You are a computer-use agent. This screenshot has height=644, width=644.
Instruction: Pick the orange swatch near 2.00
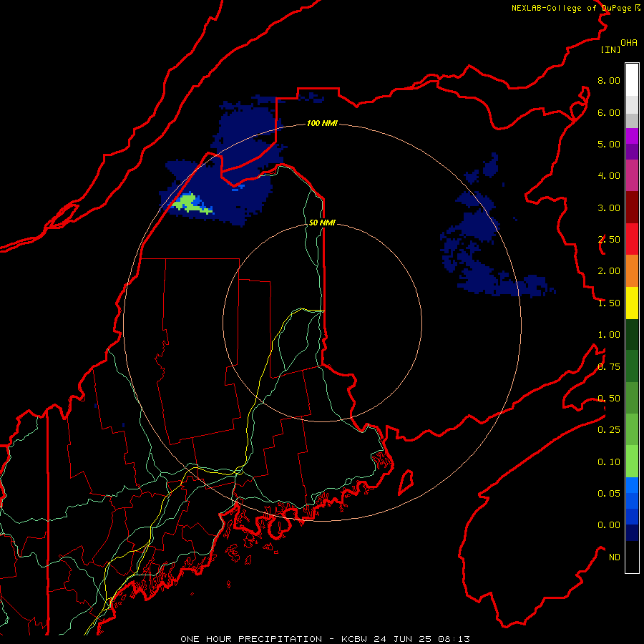(632, 271)
